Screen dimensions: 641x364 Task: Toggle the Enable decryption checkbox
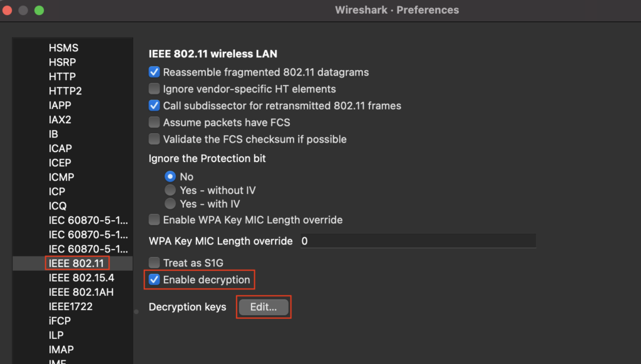pyautogui.click(x=154, y=280)
